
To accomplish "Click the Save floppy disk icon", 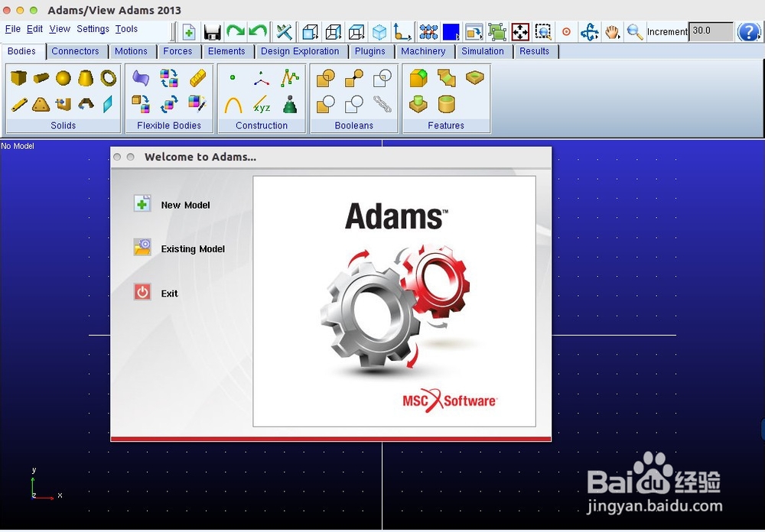I will [212, 32].
